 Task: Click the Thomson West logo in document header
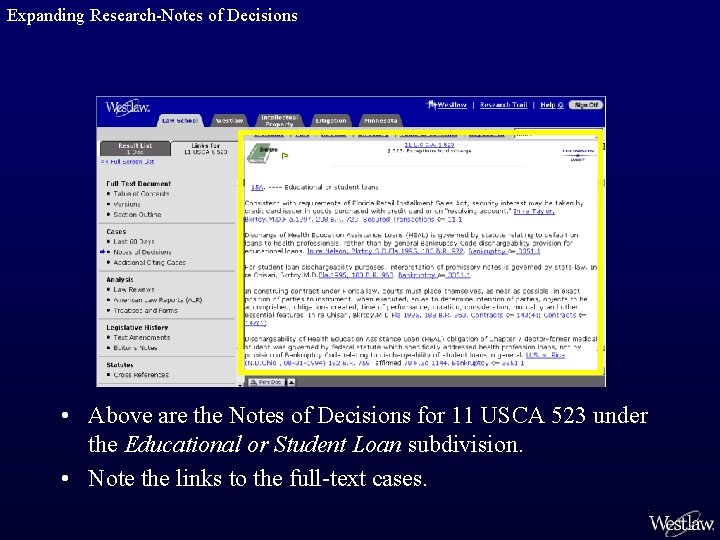pyautogui.click(x=578, y=155)
